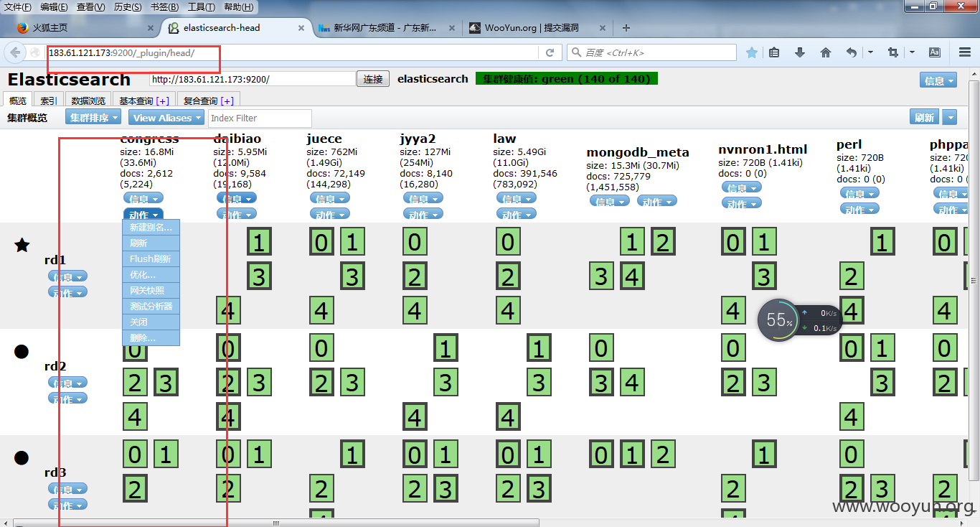Screen dimensions: 980x527
Task: Click the 连接 connect button
Action: pos(373,79)
